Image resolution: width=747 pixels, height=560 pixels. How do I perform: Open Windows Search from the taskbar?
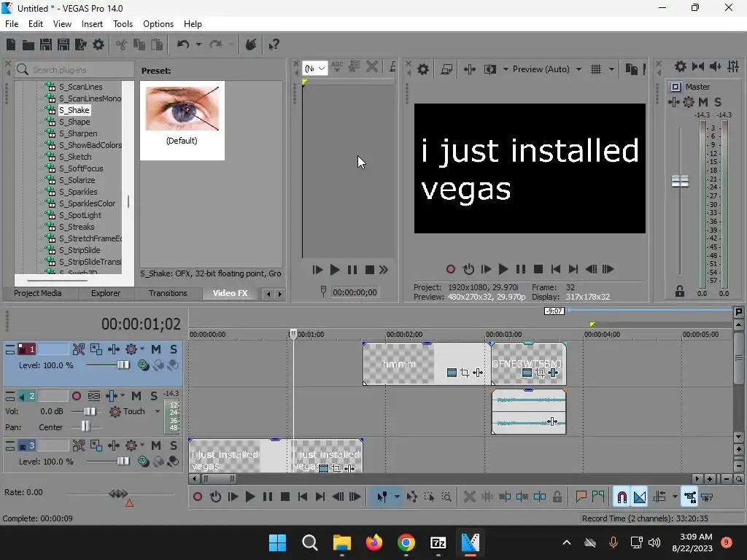tap(309, 542)
